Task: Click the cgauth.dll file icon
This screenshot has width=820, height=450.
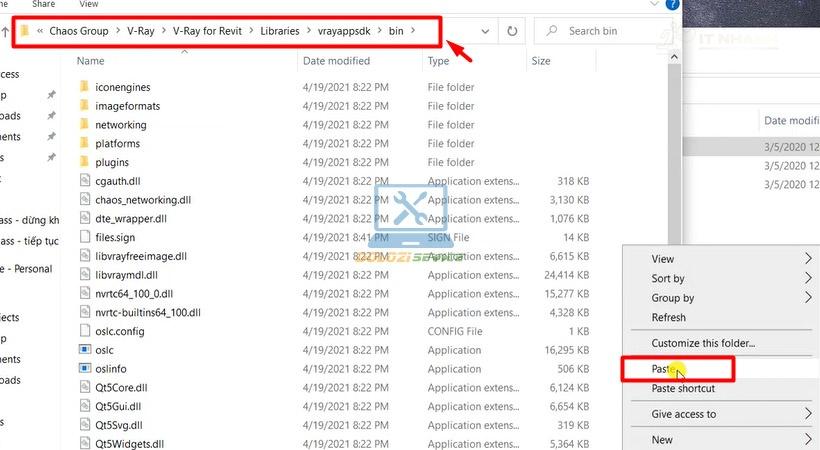Action: (85, 181)
